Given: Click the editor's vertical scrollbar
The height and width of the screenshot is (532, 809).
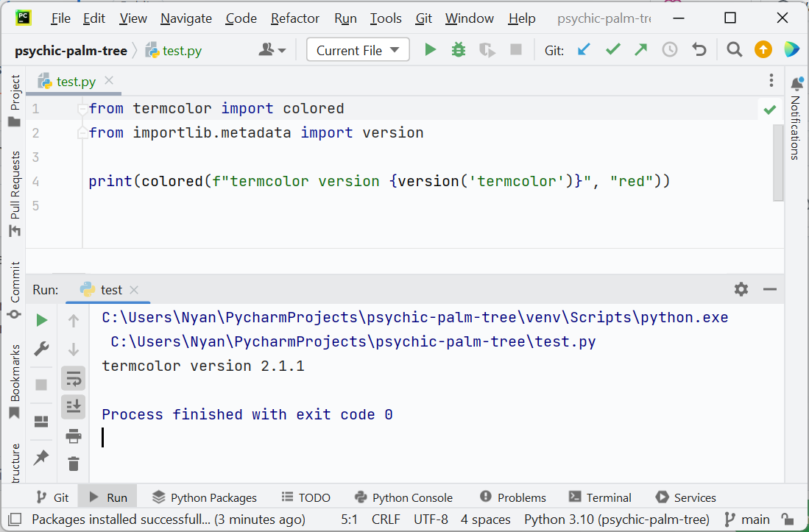Looking at the screenshot, I should click(778, 162).
